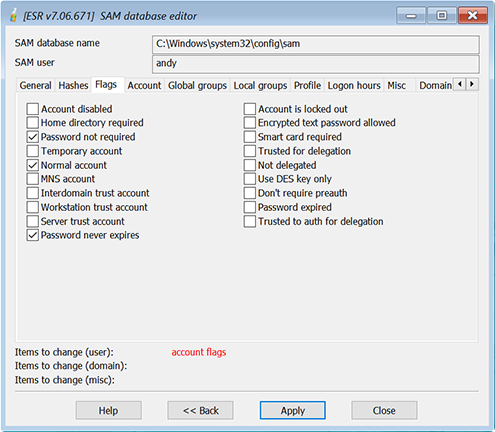Click the Apply button
The width and height of the screenshot is (495, 432).
[x=293, y=410]
